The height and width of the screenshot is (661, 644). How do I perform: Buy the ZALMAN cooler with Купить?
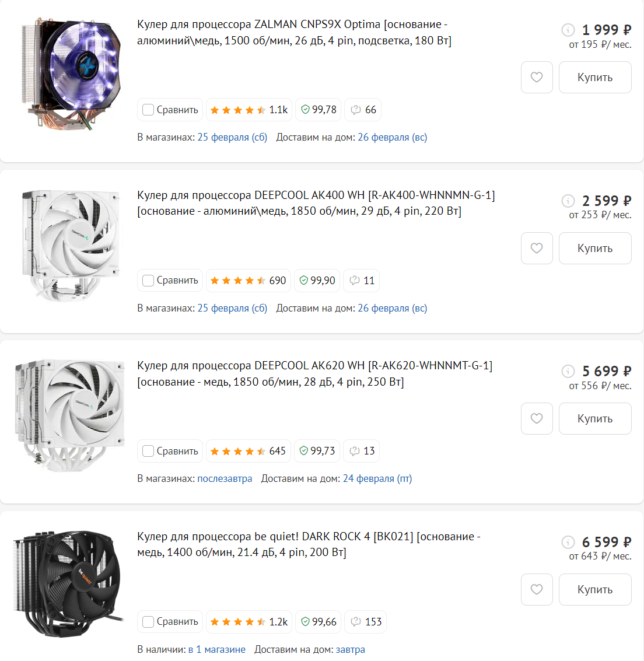click(594, 77)
